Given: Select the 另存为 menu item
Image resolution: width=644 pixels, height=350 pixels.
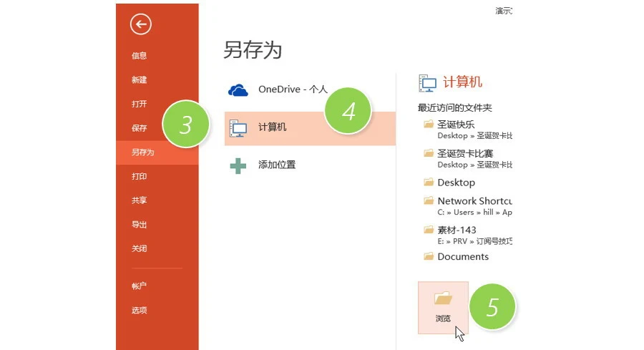Looking at the screenshot, I should coord(142,152).
